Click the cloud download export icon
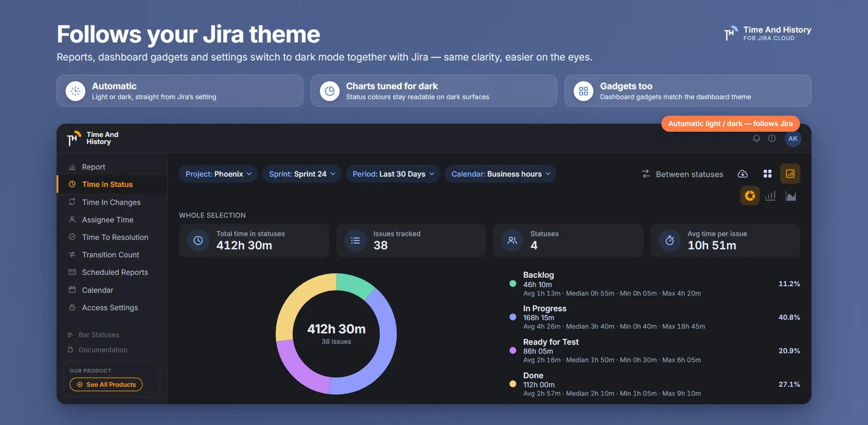The width and height of the screenshot is (868, 425). coord(743,174)
